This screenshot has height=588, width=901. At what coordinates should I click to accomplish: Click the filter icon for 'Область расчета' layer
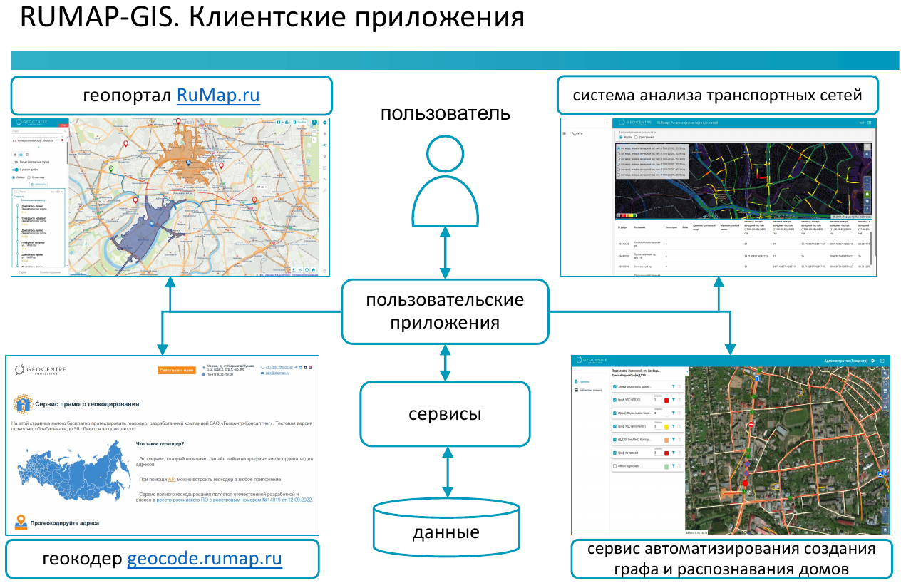pyautogui.click(x=674, y=466)
